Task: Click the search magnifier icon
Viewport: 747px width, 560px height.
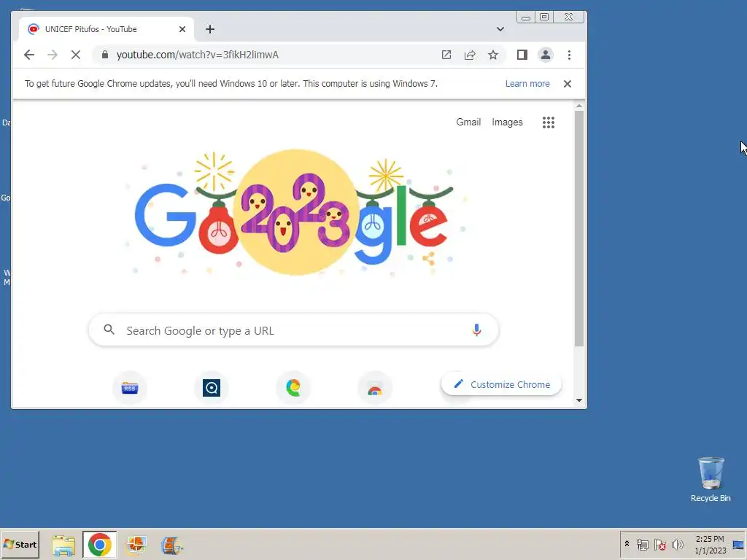Action: coord(109,330)
